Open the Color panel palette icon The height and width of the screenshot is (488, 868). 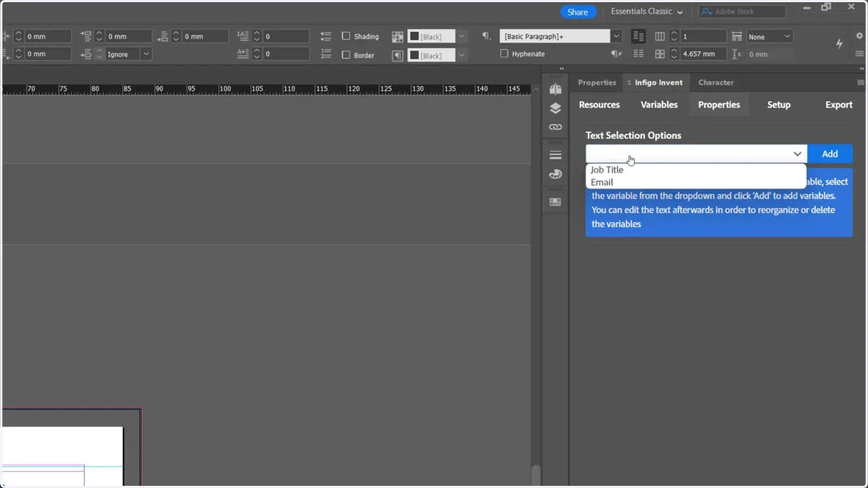point(556,174)
